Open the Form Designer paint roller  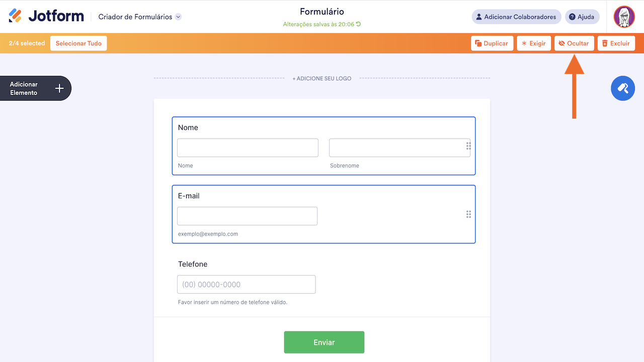tap(623, 88)
